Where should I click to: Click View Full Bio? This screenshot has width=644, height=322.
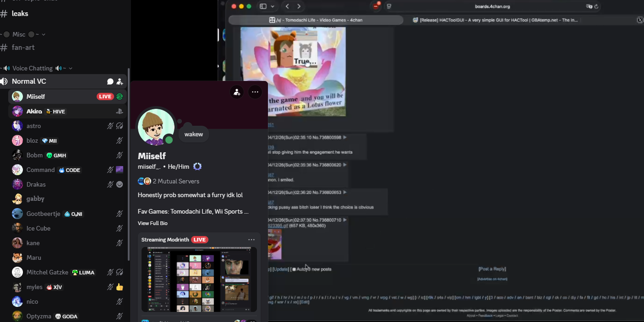tap(153, 223)
